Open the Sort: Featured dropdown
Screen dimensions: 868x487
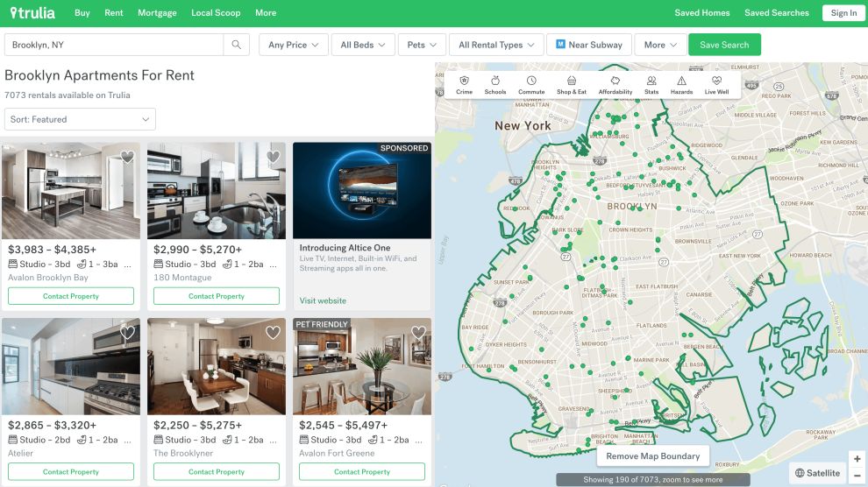(x=81, y=119)
